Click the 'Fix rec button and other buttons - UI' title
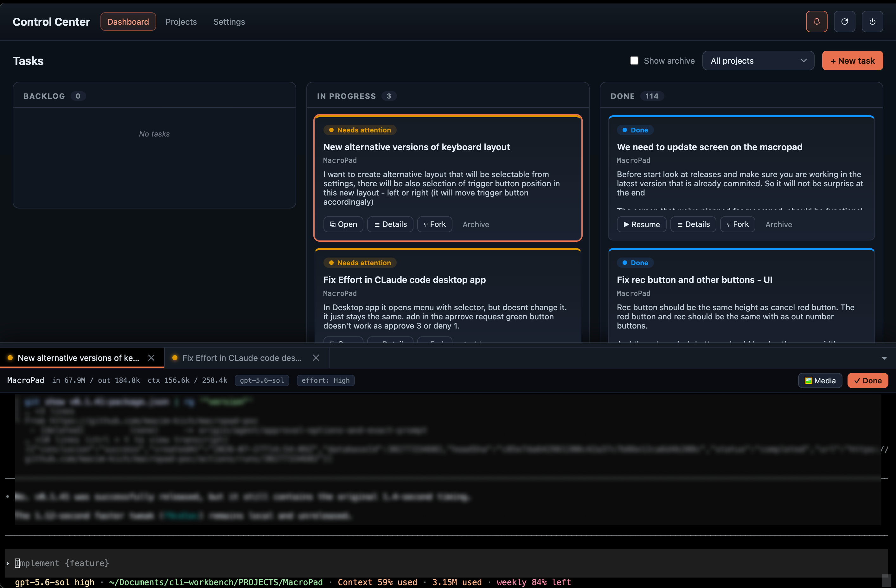The width and height of the screenshot is (896, 588). tap(694, 280)
